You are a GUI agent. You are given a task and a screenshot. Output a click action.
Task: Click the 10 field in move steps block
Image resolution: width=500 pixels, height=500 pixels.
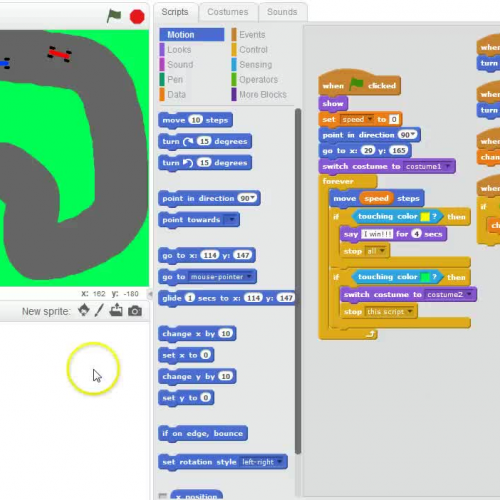(x=196, y=120)
